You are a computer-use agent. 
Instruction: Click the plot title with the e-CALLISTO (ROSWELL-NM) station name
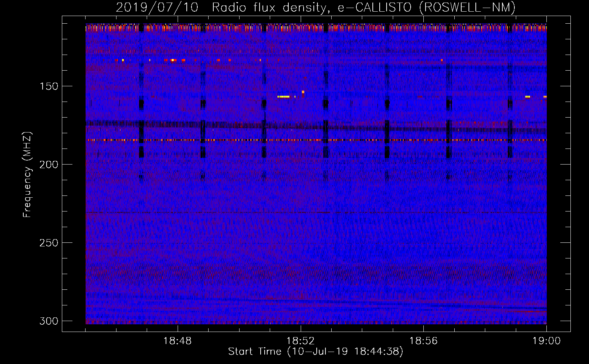(316, 7)
